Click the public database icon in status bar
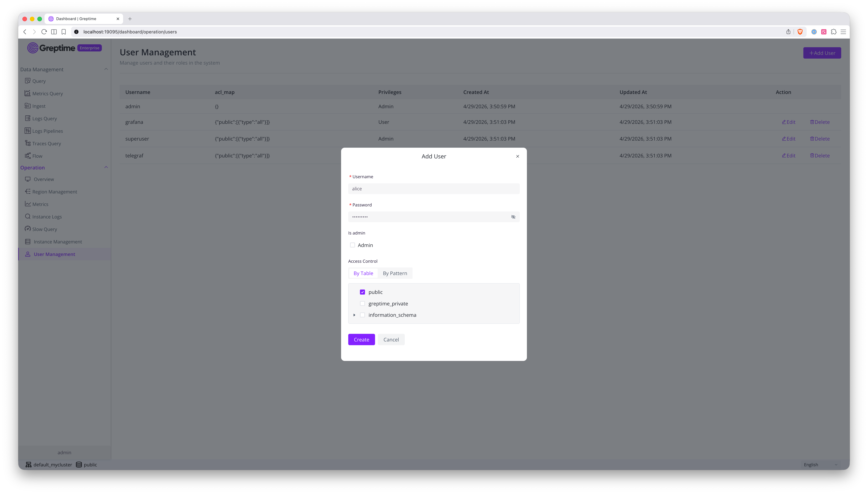The width and height of the screenshot is (868, 494). click(x=79, y=465)
